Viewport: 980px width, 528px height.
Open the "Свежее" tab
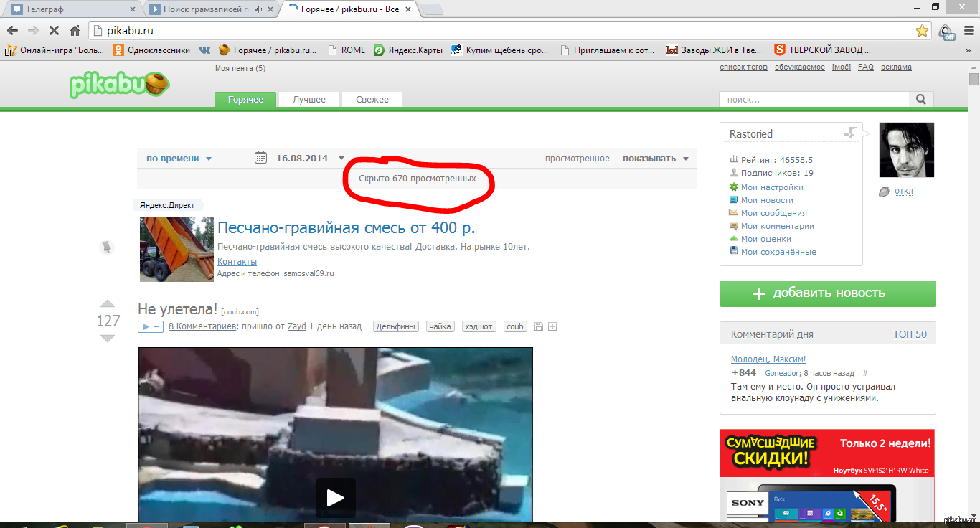click(372, 100)
